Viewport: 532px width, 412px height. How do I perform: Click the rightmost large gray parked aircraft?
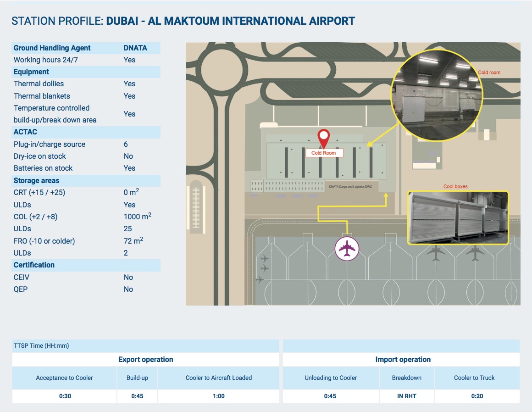click(475, 252)
